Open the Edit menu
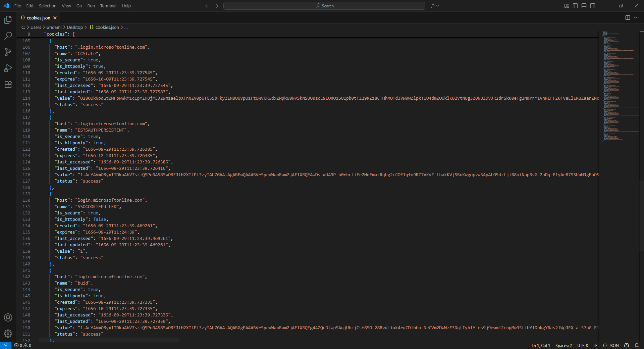The width and height of the screenshot is (644, 349). point(30,6)
